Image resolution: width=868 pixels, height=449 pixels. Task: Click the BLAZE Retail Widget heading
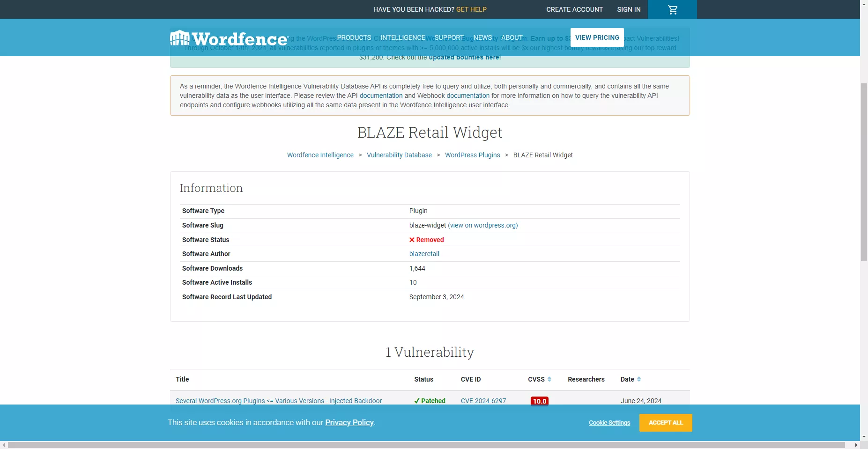(430, 132)
